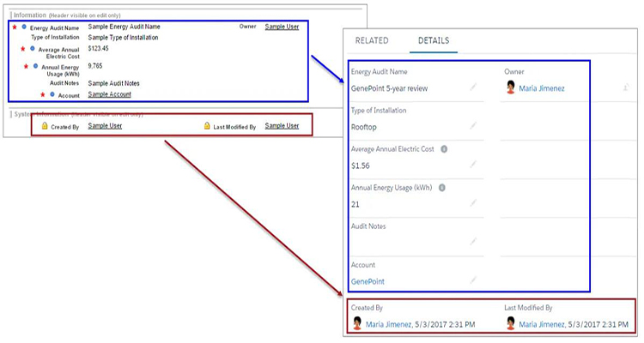Edit Energy Audit Name pencil icon
The image size is (644, 343).
coord(473,87)
